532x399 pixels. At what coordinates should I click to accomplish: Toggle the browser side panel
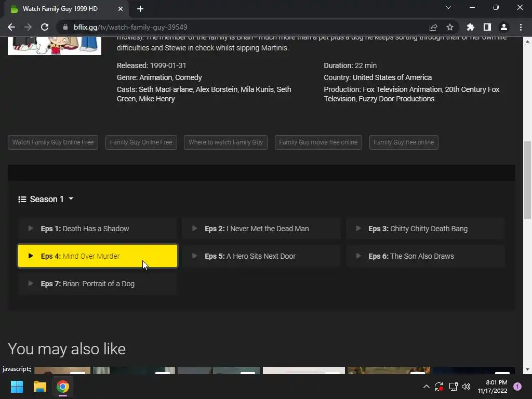tap(487, 27)
